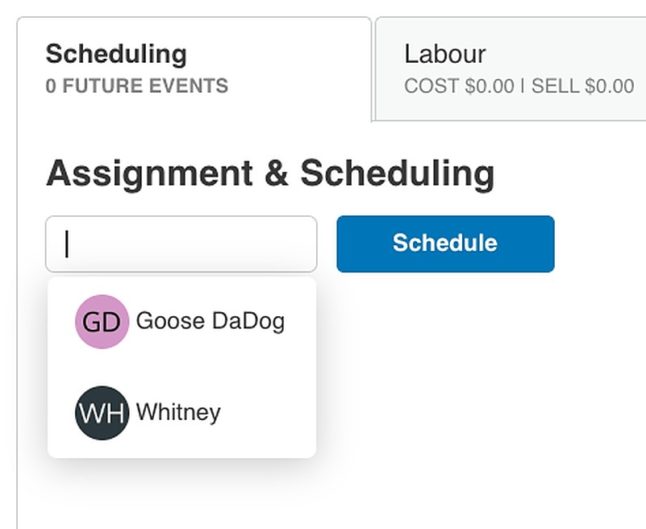Choose Whitney from the assignee dropdown
The height and width of the screenshot is (529, 646).
tap(182, 413)
